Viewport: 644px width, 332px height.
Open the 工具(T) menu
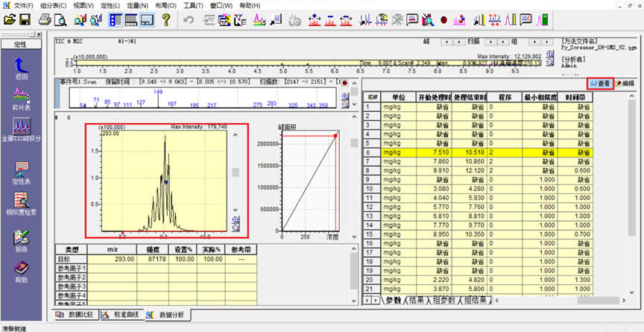[x=193, y=5]
